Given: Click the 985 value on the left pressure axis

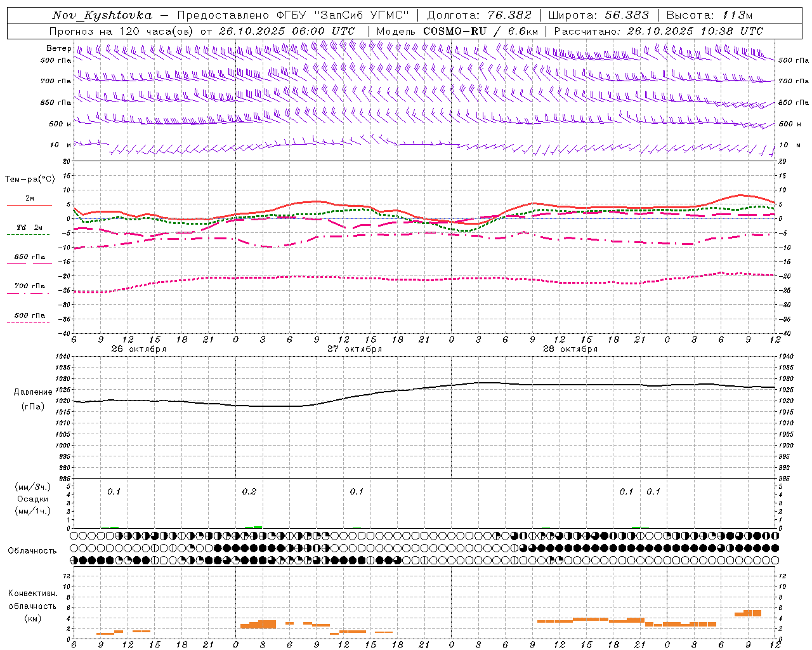Looking at the screenshot, I should pyautogui.click(x=65, y=479).
